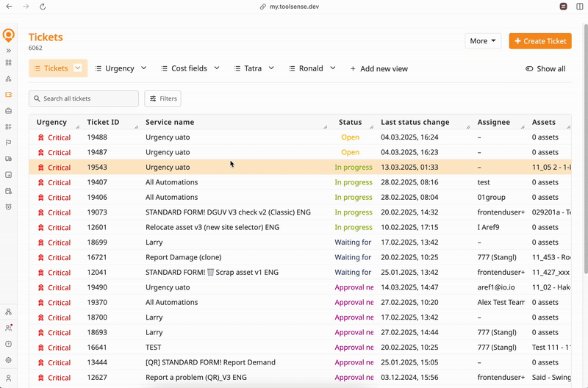Click Add new view

click(379, 69)
